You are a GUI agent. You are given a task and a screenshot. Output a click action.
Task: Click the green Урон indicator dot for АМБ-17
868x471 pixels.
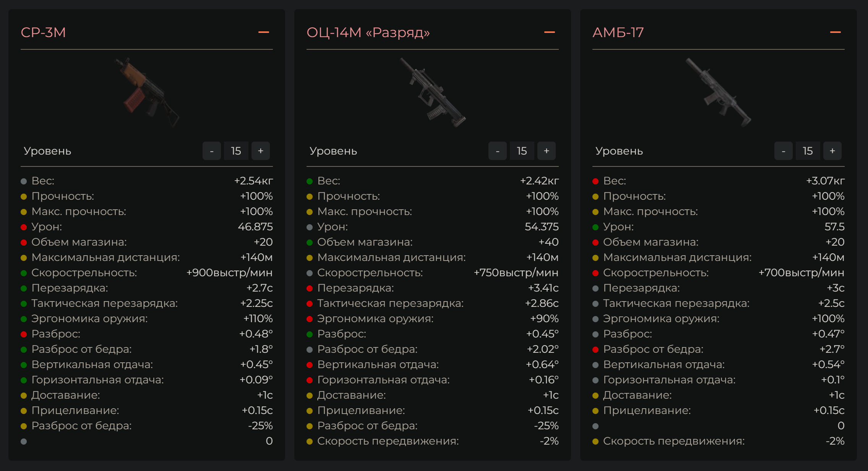point(595,227)
